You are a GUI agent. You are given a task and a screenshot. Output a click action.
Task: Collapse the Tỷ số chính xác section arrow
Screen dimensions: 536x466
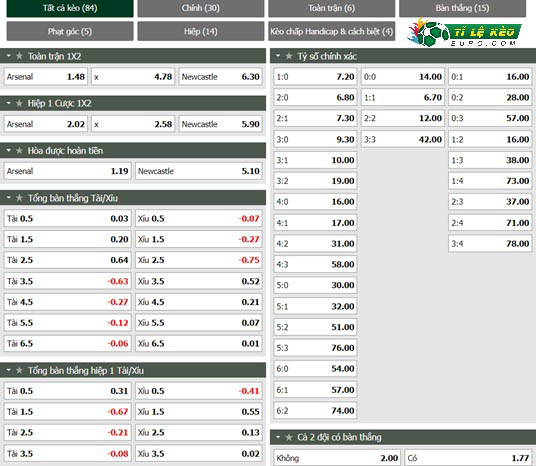click(x=278, y=56)
